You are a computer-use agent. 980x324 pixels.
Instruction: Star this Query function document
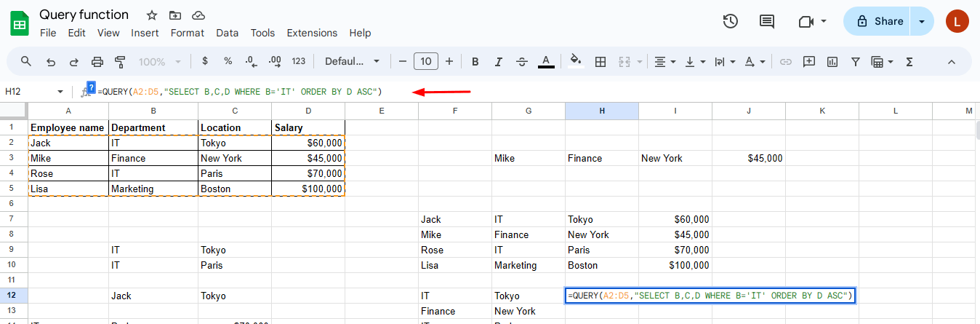click(151, 15)
